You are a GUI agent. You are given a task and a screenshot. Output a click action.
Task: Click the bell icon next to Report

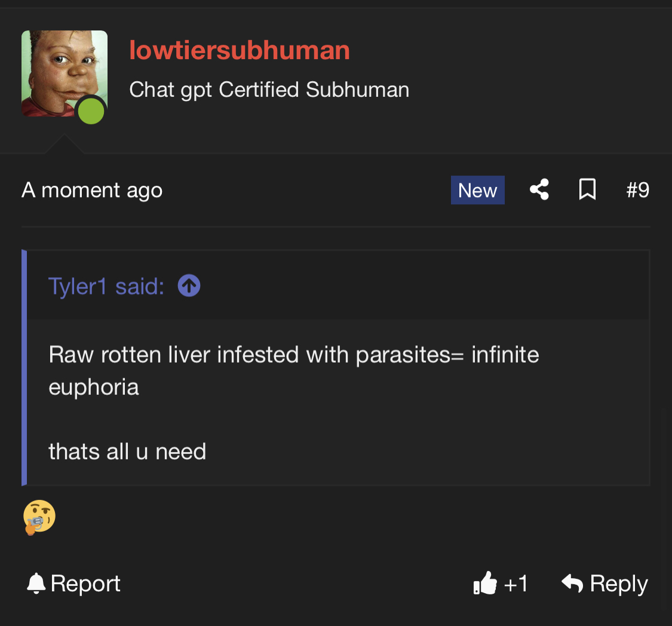click(36, 583)
